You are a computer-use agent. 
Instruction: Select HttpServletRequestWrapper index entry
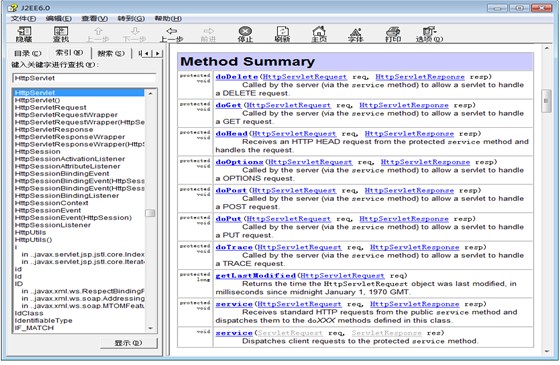tap(66, 115)
